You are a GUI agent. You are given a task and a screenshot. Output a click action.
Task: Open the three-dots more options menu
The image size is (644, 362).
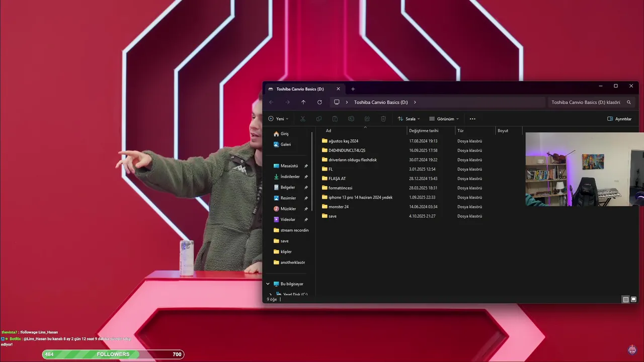(472, 119)
